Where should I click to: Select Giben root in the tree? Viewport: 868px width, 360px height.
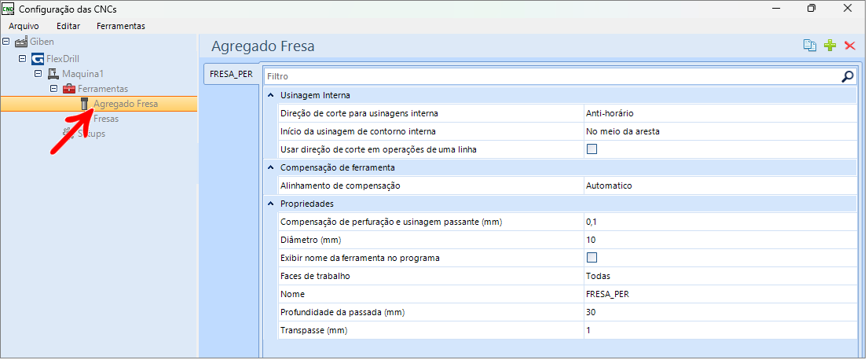(x=42, y=42)
